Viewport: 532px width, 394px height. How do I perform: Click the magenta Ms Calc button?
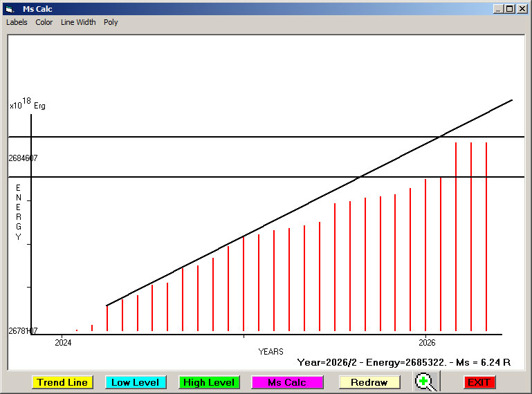coord(287,382)
